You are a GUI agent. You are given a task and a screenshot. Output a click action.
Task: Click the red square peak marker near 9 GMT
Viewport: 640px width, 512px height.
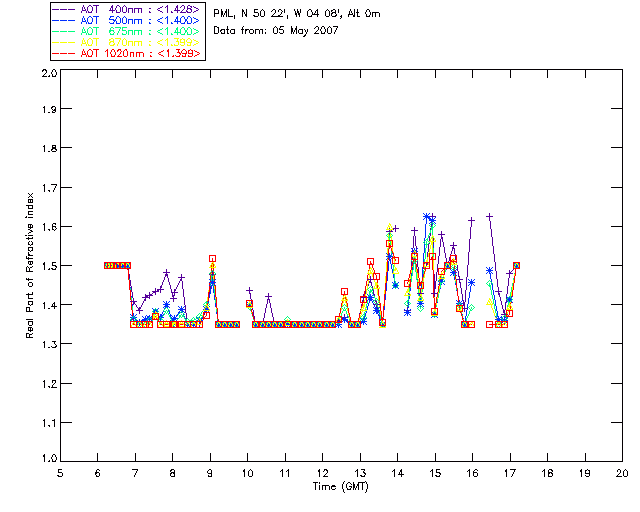click(x=212, y=258)
